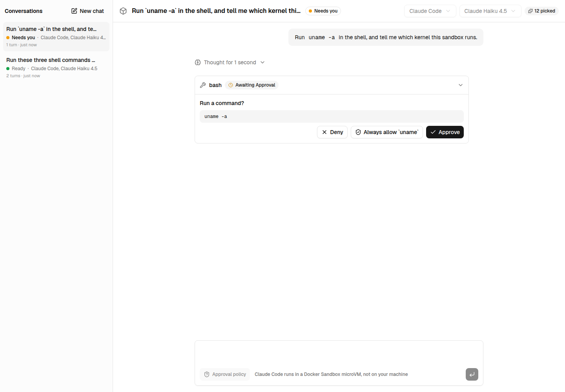565x392 pixels.
Task: Click the user message bubble about kernel
Action: pos(386,37)
